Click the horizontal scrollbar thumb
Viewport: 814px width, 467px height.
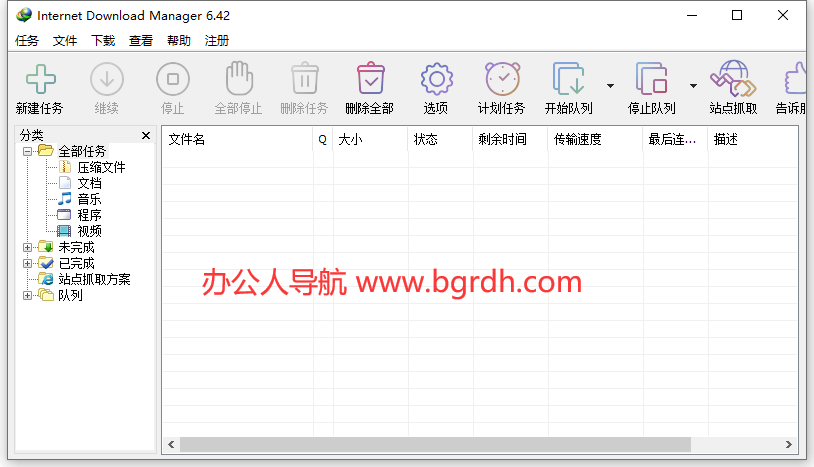[x=435, y=445]
